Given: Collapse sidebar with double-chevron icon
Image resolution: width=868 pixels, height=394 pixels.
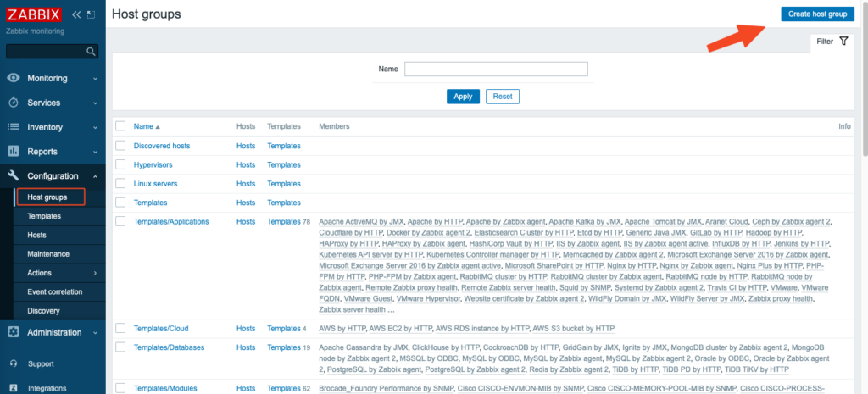Looking at the screenshot, I should 76,14.
